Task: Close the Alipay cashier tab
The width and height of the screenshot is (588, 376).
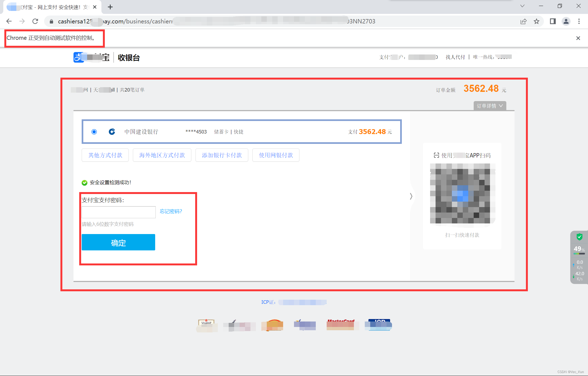Action: pyautogui.click(x=95, y=7)
